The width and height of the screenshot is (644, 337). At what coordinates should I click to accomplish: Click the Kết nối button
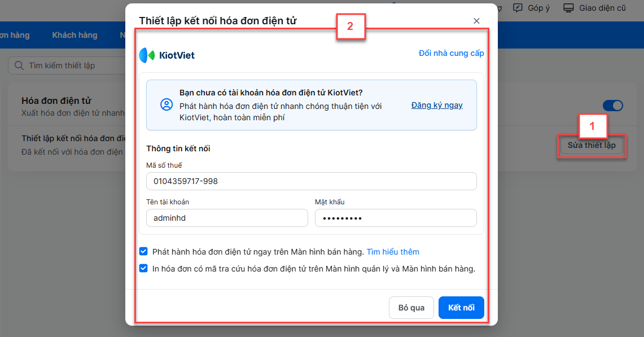461,308
